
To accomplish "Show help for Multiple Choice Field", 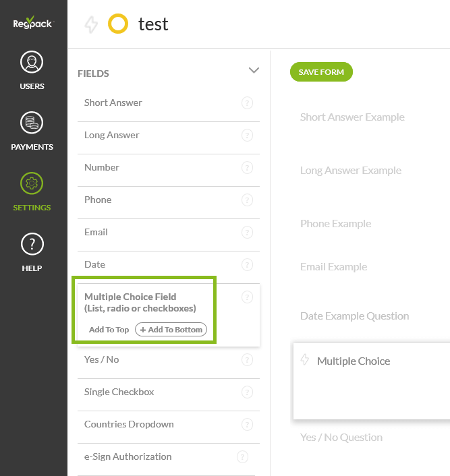I will pyautogui.click(x=247, y=297).
